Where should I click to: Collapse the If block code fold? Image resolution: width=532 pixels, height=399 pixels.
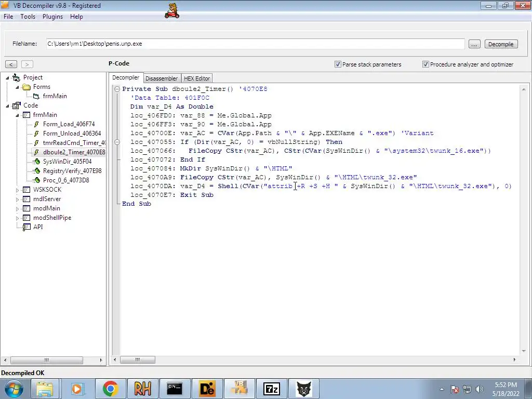coord(117,142)
